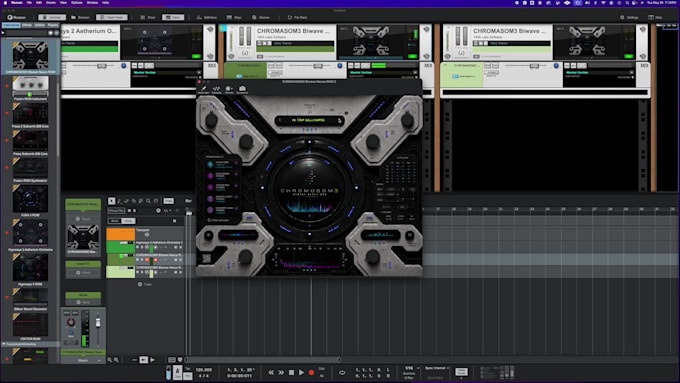Open the Window menu
Screen dimensions: 680x383
92,3
